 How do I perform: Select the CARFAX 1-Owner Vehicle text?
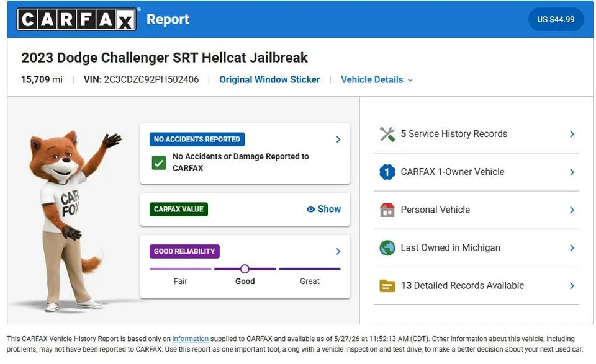click(453, 172)
